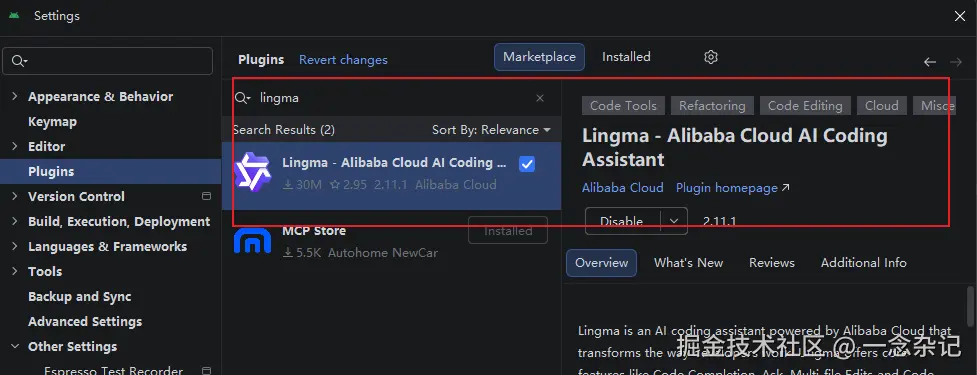Expand Appearance & Behavior section
Screen dimensions: 977x375
[x=15, y=97]
